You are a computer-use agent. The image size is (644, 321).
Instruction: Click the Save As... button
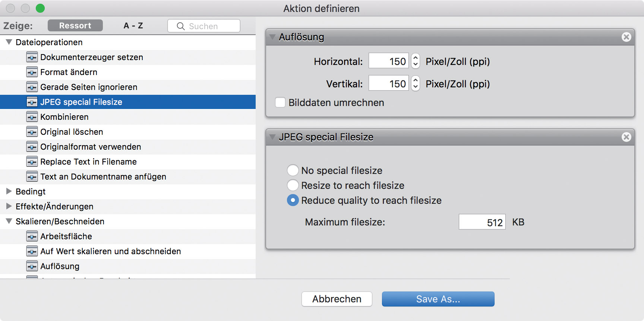click(x=438, y=299)
